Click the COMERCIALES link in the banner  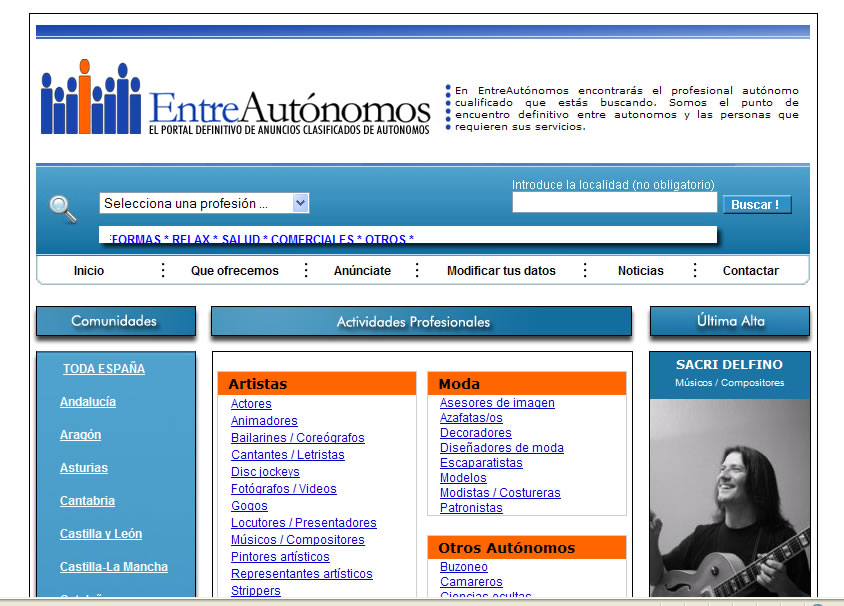(x=312, y=239)
